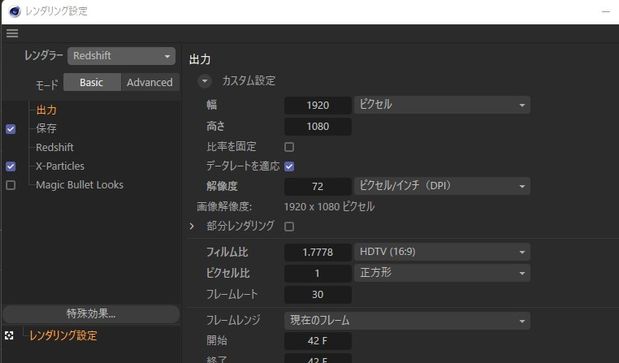Select the レンダリング設定 preset entry

63,336
